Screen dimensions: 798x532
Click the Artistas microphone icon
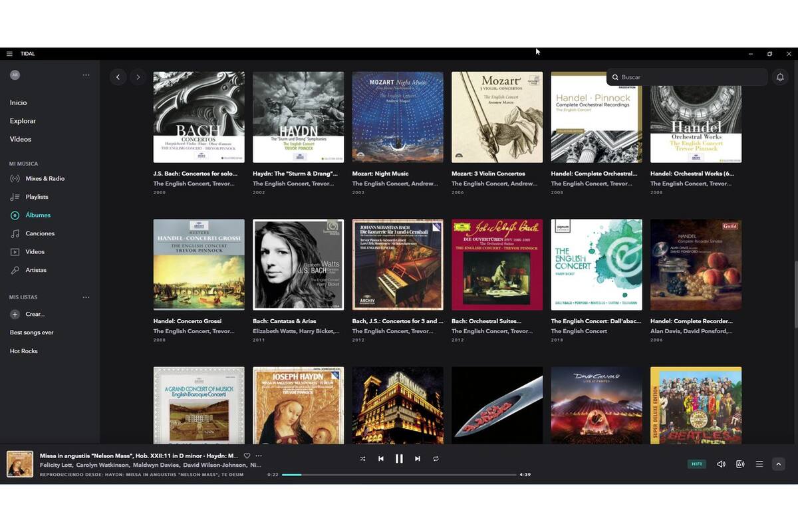pyautogui.click(x=15, y=270)
